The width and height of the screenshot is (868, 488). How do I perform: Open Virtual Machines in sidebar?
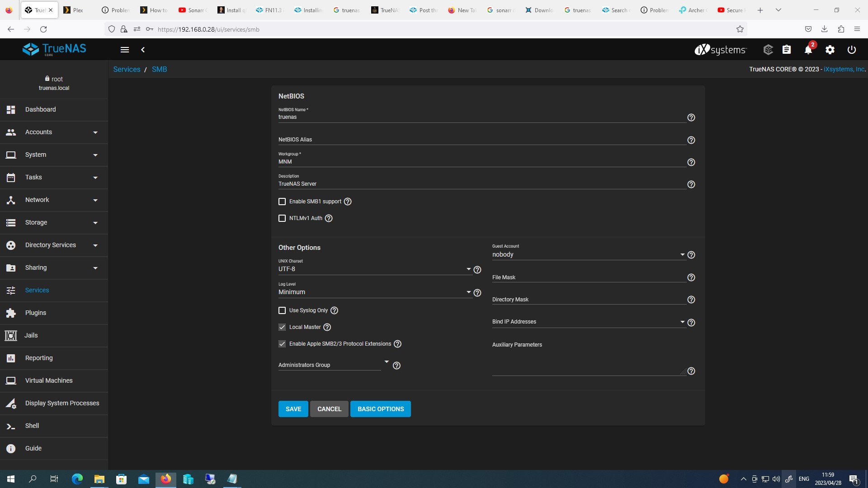click(x=54, y=380)
